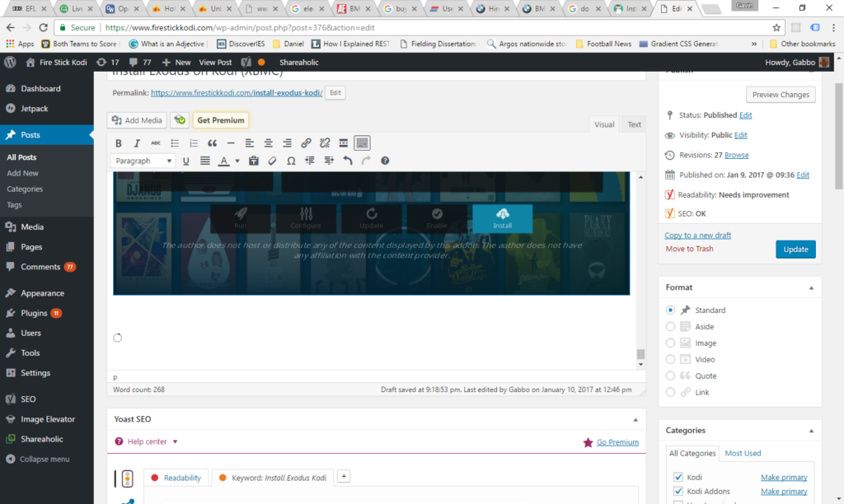This screenshot has height=504, width=844.
Task: Remove link with the unlink icon
Action: (325, 143)
